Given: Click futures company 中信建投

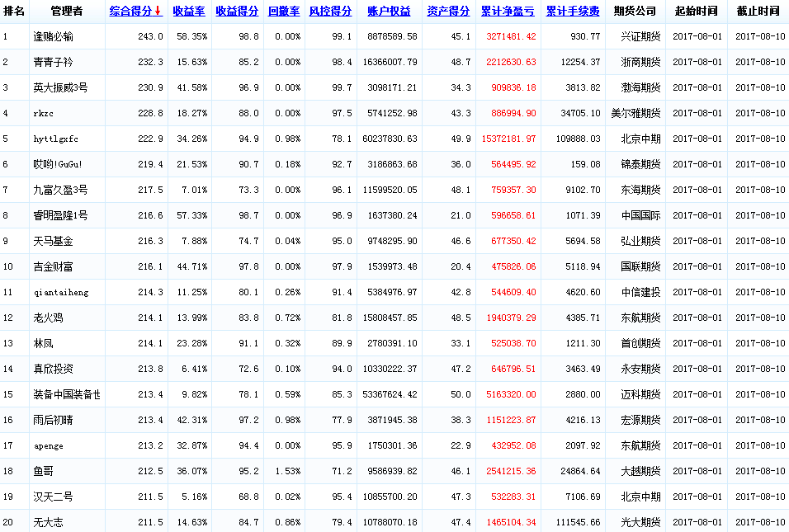Looking at the screenshot, I should click(x=640, y=292).
